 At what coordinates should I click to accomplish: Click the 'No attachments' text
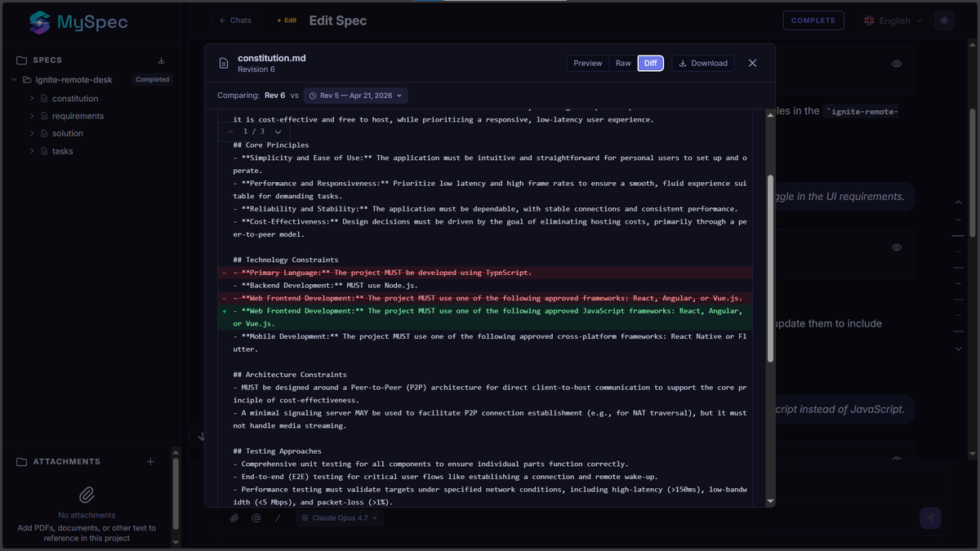(87, 515)
